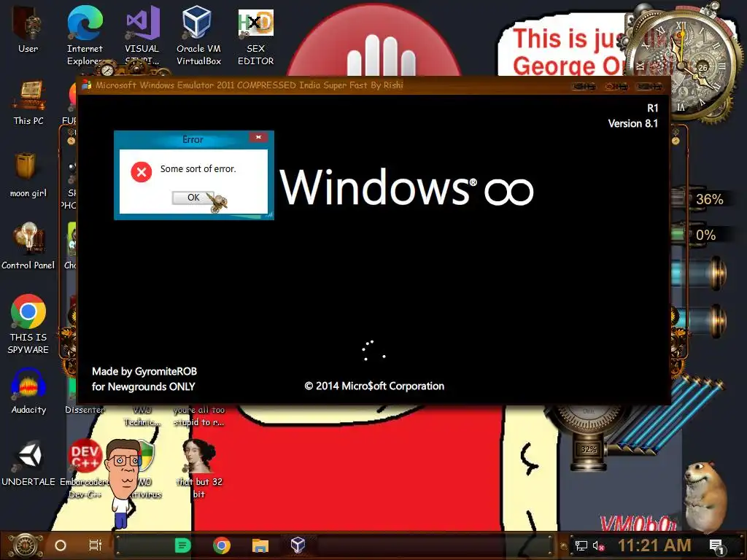The width and height of the screenshot is (747, 560).
Task: Open the Dissenter desktop icon label
Action: (x=85, y=410)
